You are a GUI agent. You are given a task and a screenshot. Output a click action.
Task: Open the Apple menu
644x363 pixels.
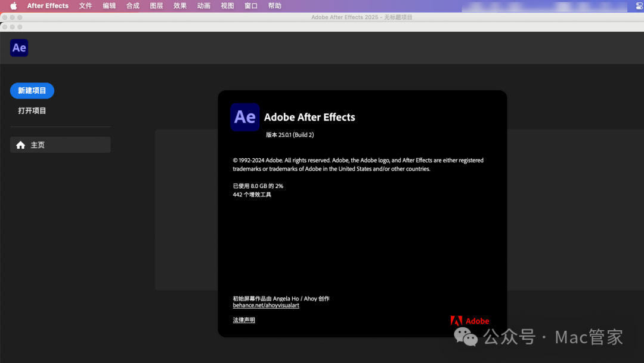(x=14, y=6)
